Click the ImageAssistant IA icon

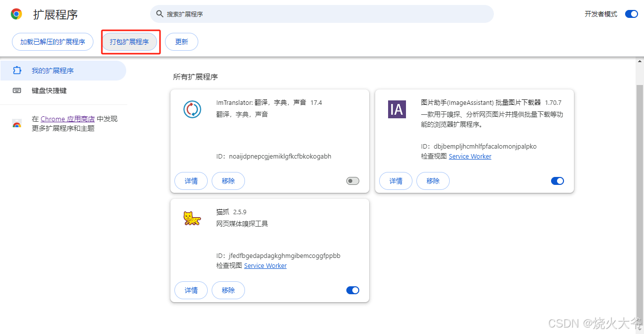click(397, 109)
